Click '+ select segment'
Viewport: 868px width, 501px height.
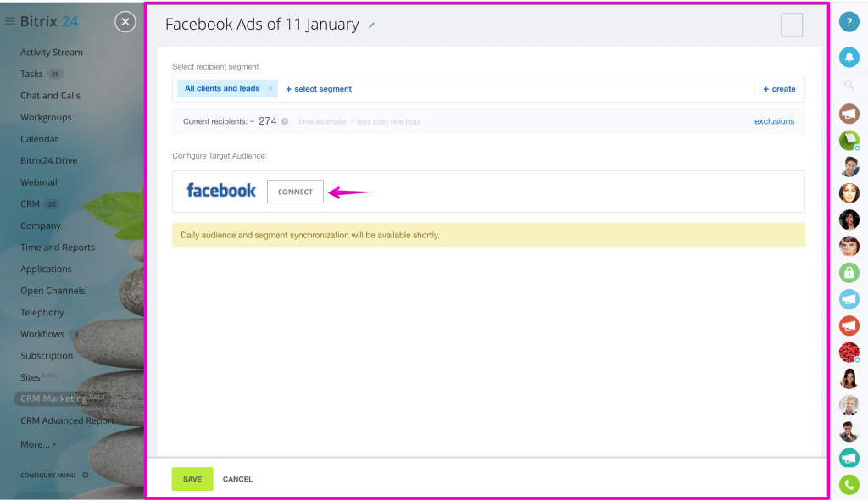coord(319,88)
